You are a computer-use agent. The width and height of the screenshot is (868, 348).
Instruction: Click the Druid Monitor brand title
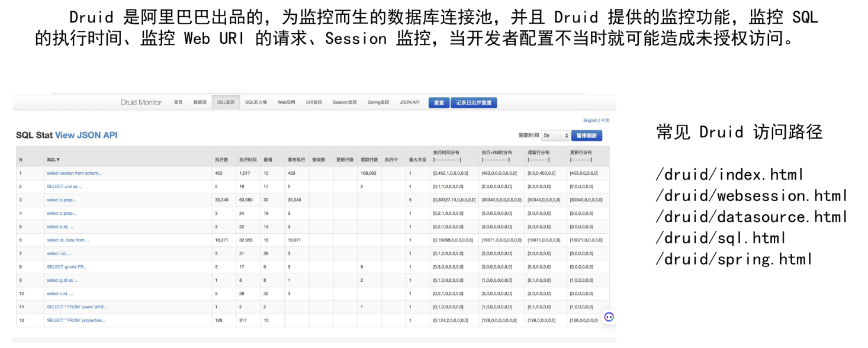(x=141, y=102)
